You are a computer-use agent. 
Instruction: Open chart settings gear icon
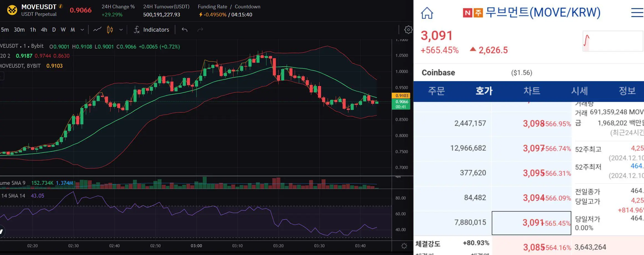click(x=408, y=30)
